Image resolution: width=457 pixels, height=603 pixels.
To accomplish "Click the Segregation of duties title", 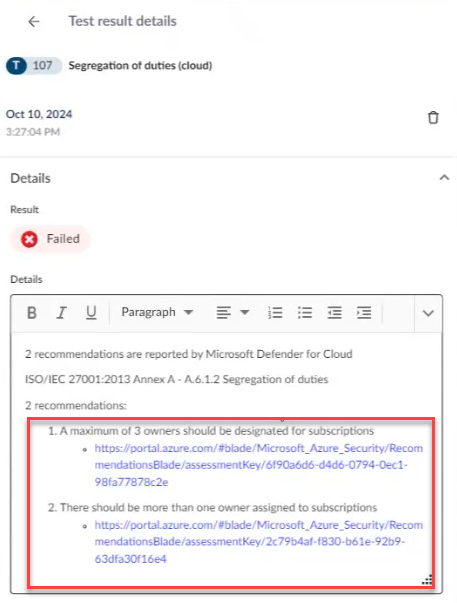I will 140,66.
